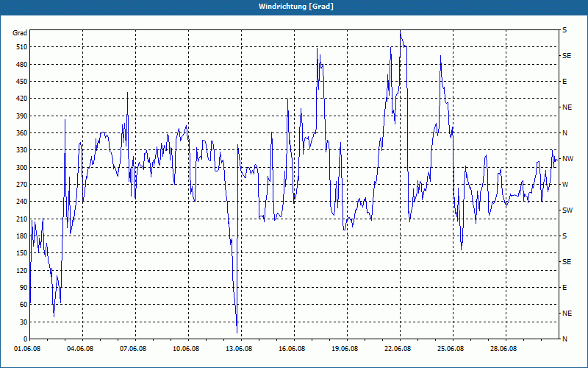The width and height of the screenshot is (588, 368).
Task: Click the SW compass label on right axis
Action: click(x=567, y=210)
